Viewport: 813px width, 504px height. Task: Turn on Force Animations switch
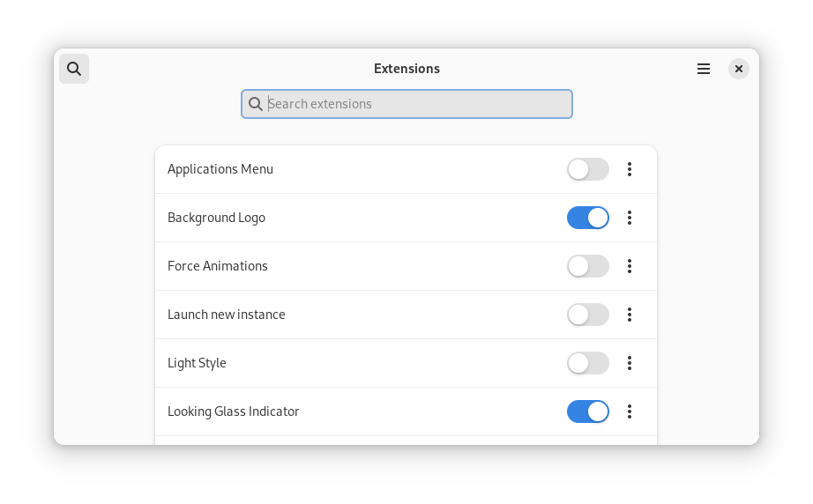[587, 266]
